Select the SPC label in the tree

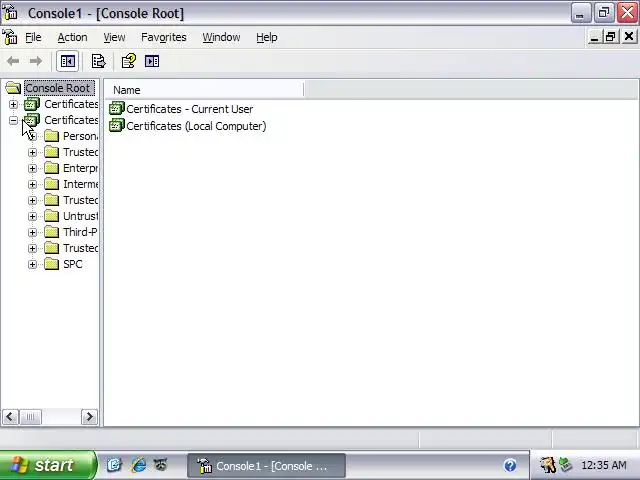click(73, 264)
